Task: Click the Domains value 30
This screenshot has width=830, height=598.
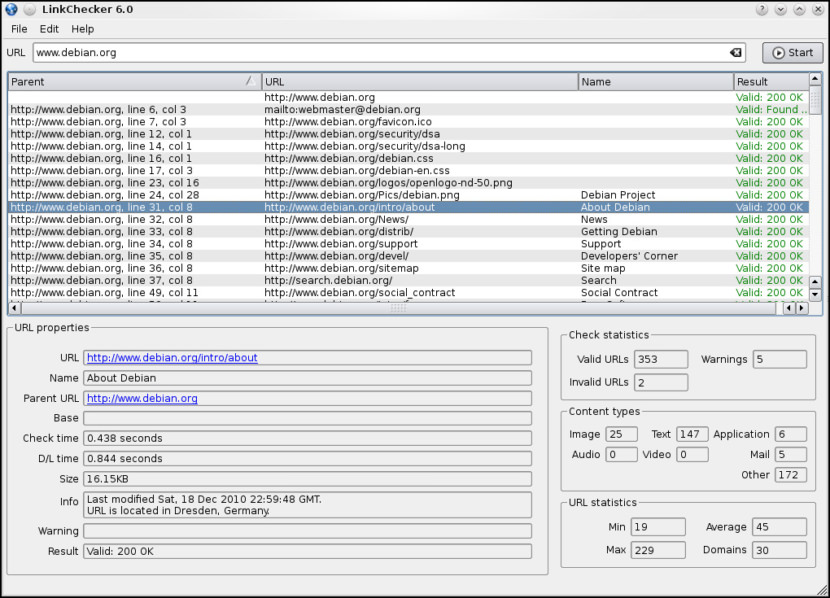Action: (x=780, y=550)
